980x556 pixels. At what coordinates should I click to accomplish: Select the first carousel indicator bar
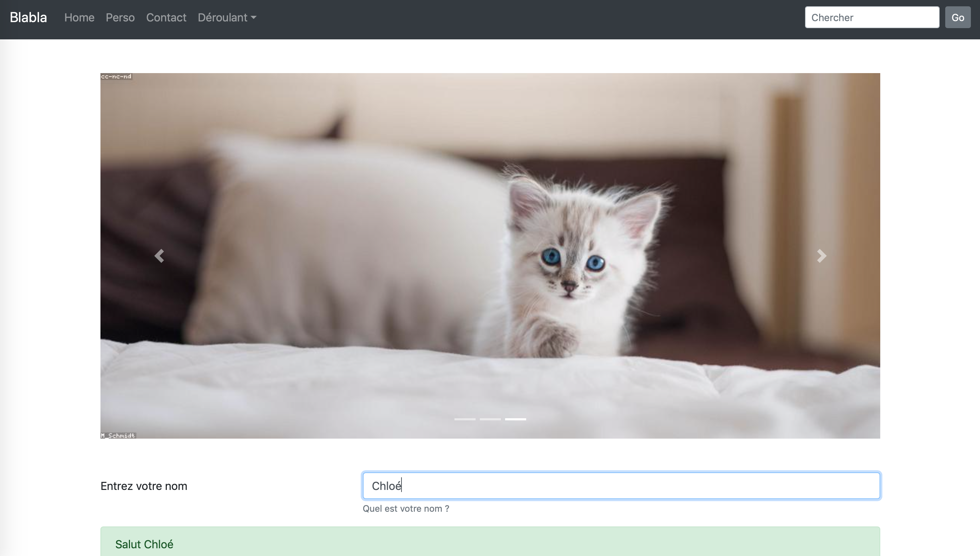click(464, 419)
